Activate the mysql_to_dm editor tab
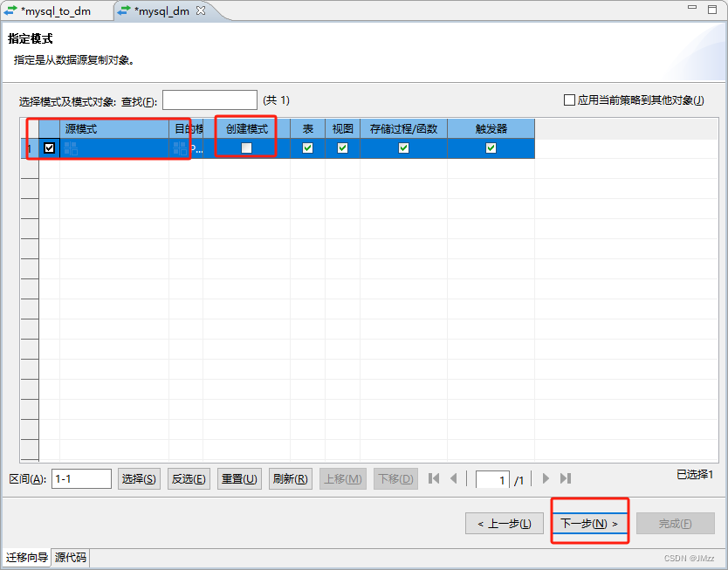 pos(57,12)
